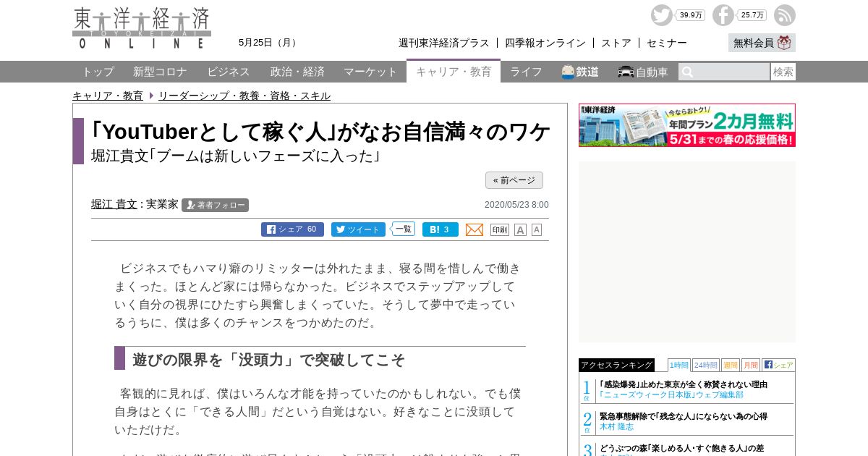Click the 25.7万 Facebook follower count

point(752,15)
